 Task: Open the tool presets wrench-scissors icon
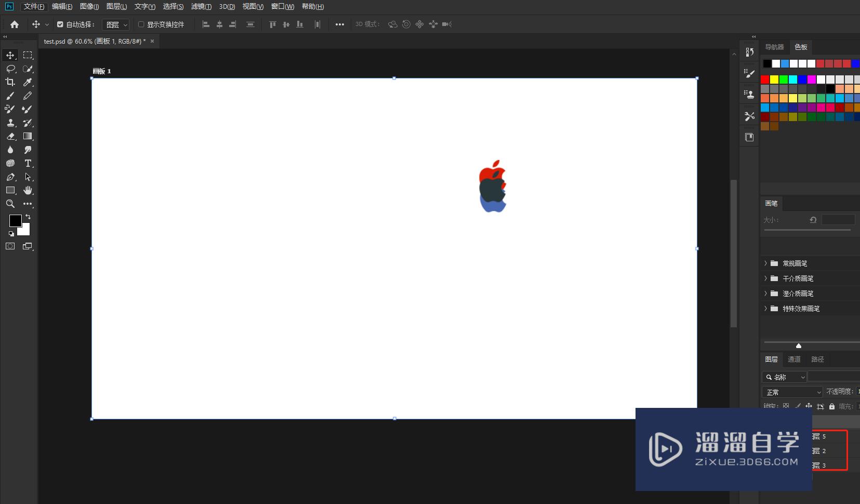pos(749,116)
